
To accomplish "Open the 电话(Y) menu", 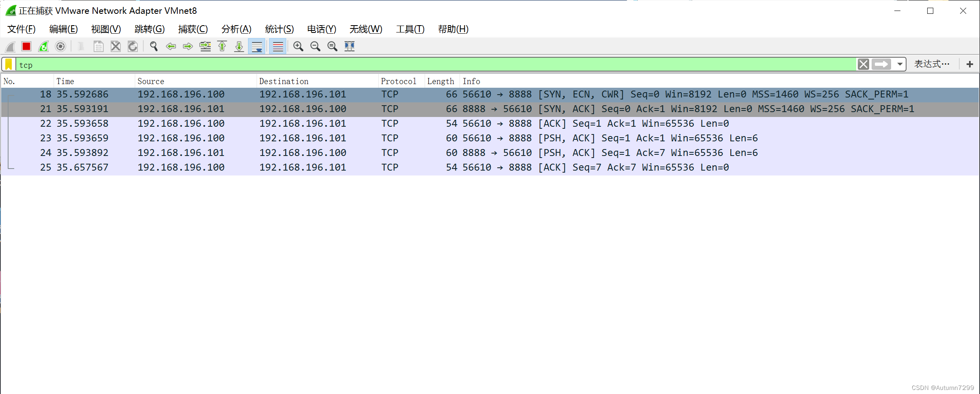I will point(322,29).
